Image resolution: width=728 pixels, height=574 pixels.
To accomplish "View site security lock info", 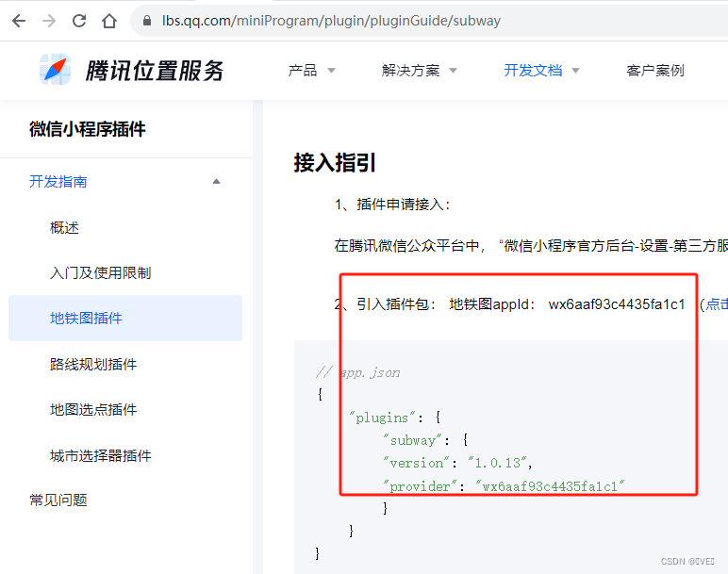I will point(147,21).
